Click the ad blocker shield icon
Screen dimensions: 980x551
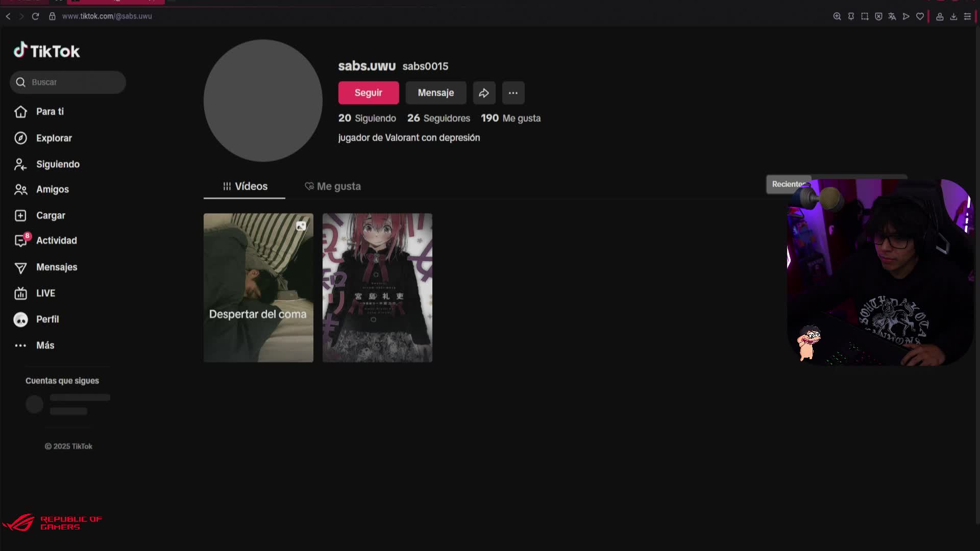tap(878, 16)
